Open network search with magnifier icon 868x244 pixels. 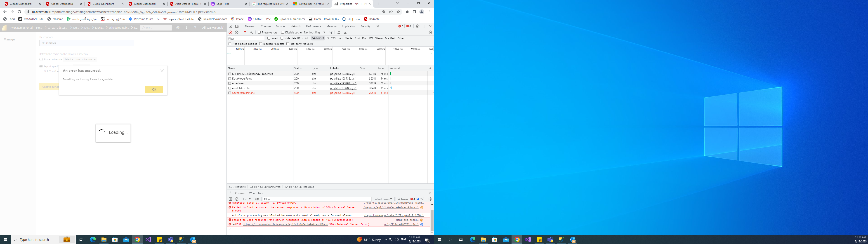tap(251, 32)
